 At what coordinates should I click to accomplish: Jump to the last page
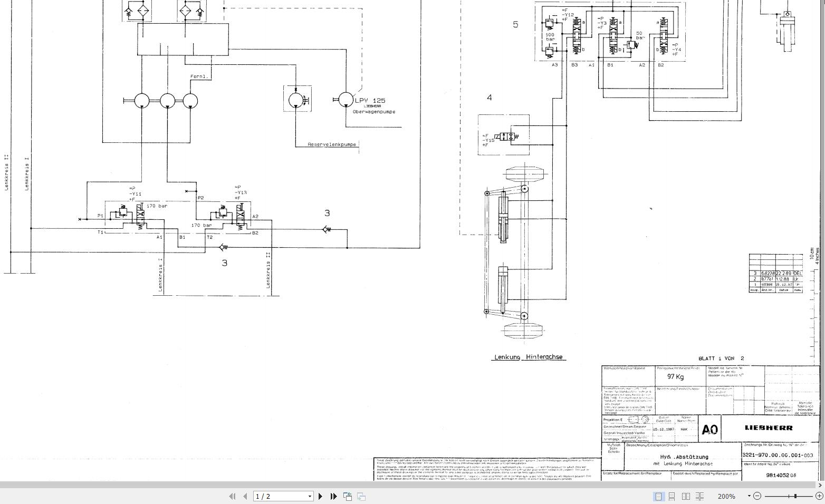click(x=333, y=496)
